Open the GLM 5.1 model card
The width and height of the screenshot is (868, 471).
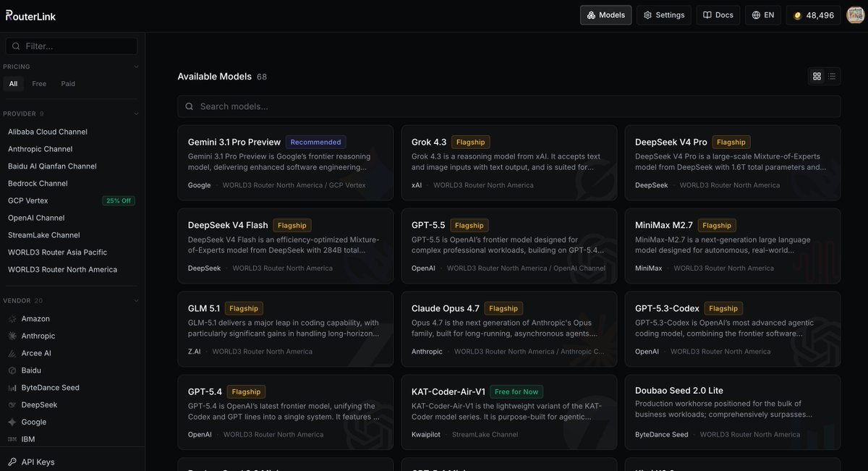pos(285,330)
